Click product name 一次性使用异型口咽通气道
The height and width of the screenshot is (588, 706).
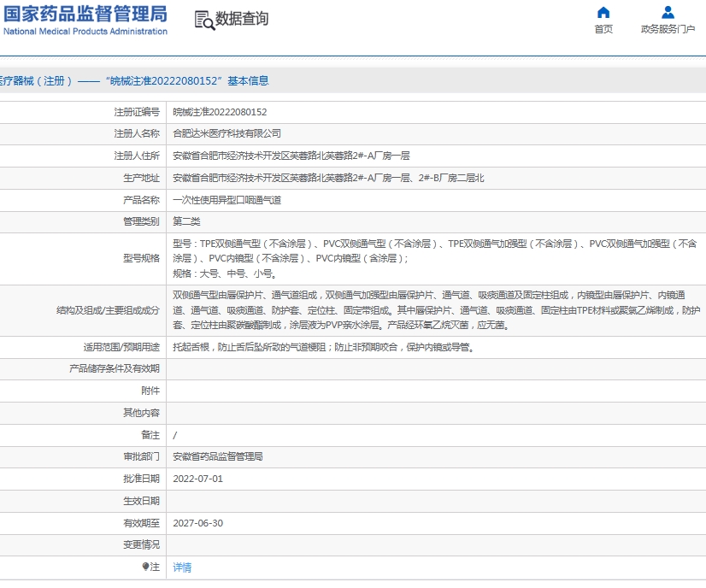tap(227, 200)
